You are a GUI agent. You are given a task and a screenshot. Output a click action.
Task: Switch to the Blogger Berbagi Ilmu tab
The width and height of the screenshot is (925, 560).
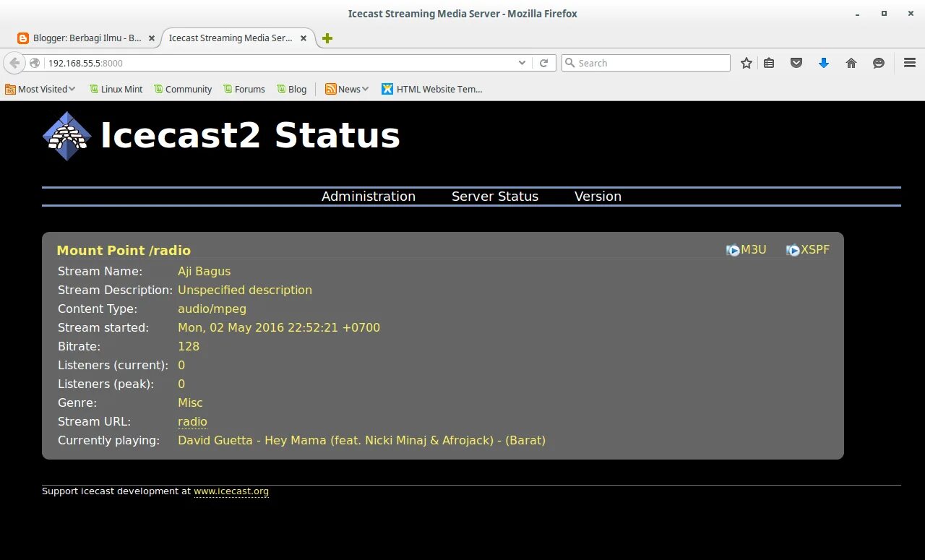point(86,38)
